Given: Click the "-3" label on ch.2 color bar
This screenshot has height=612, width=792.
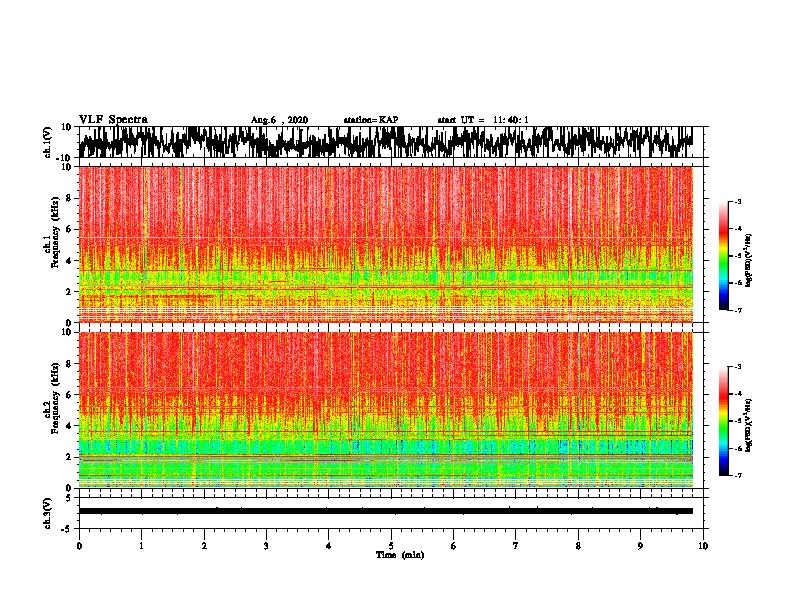Looking at the screenshot, I should click(x=737, y=367).
